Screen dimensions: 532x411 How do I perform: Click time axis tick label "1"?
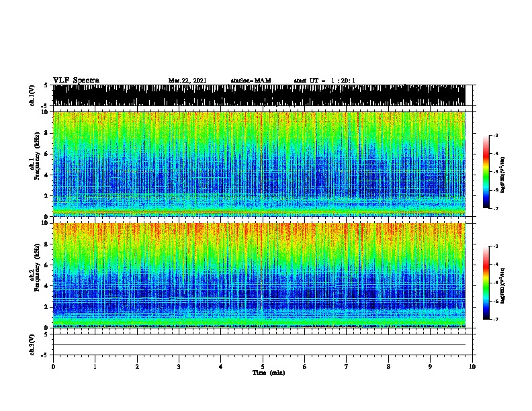pos(95,367)
